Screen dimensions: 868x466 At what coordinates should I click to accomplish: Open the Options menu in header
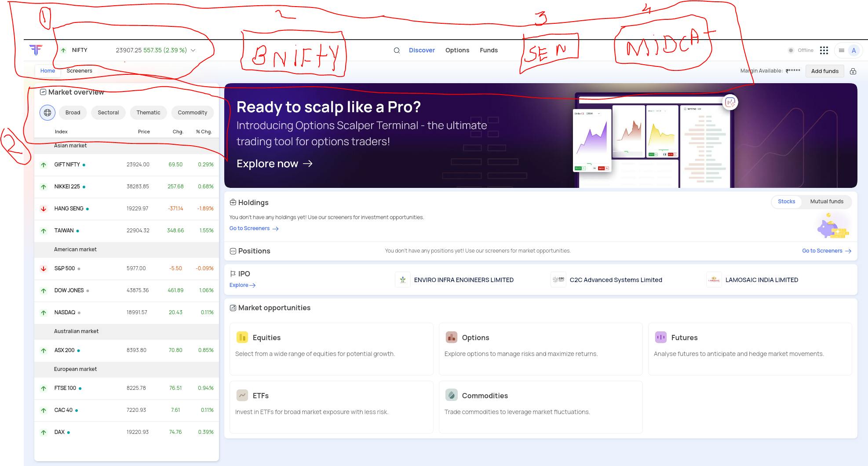pyautogui.click(x=457, y=50)
